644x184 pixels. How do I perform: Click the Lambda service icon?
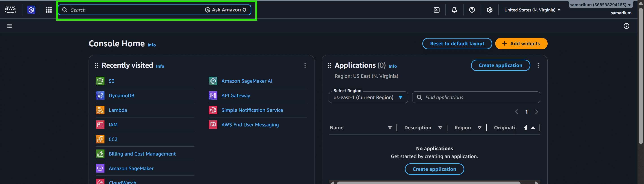[x=100, y=110]
